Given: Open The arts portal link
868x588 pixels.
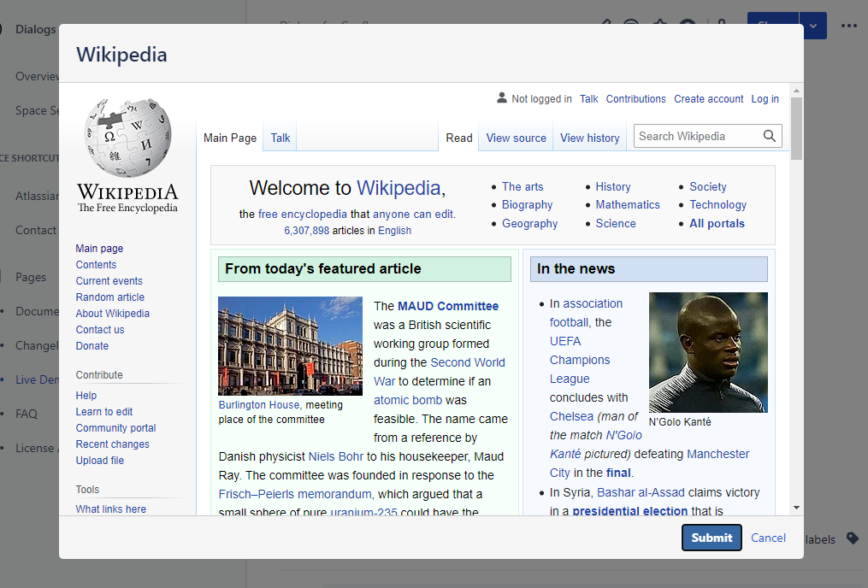Looking at the screenshot, I should (x=523, y=186).
